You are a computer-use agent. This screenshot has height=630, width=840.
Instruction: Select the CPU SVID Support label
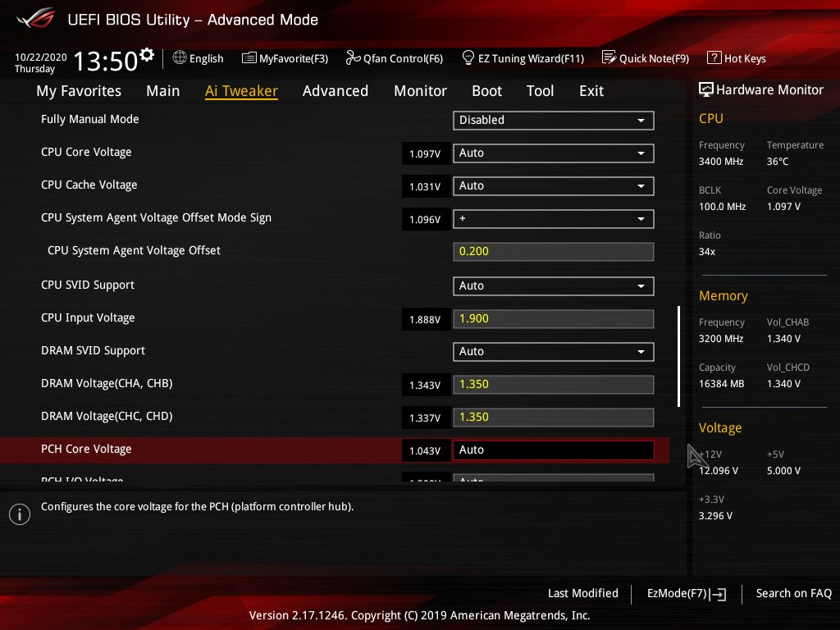[87, 285]
